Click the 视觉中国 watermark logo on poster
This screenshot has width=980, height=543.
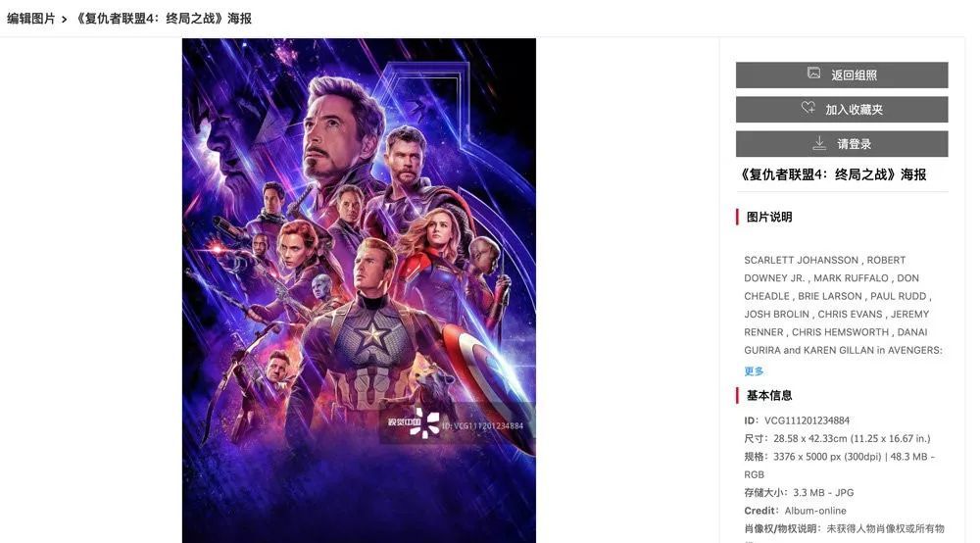pyautogui.click(x=417, y=423)
